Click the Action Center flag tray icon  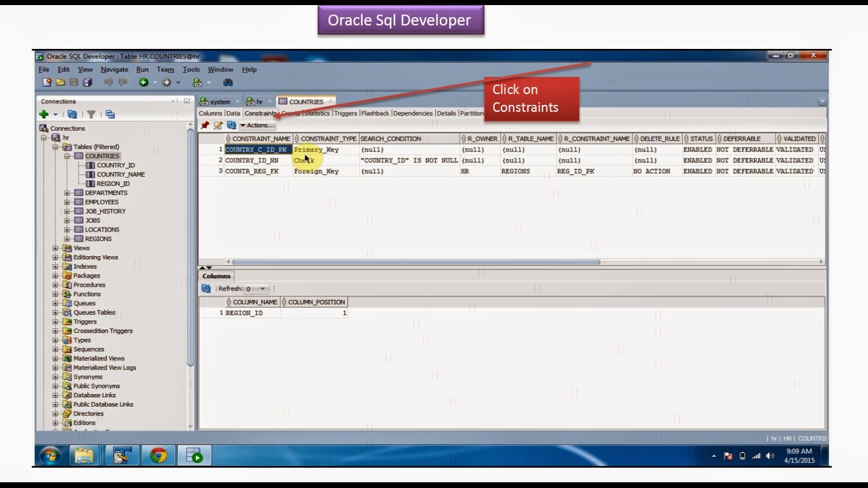(728, 456)
